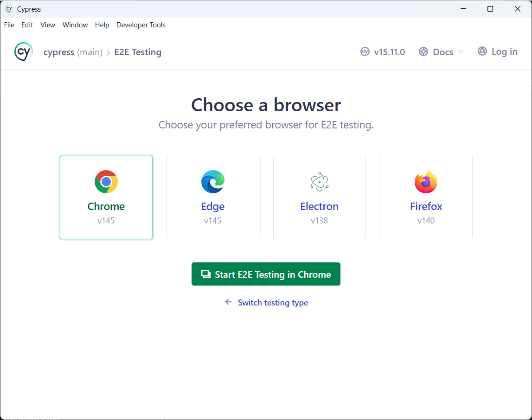Expand the Docs dropdown chevron
The height and width of the screenshot is (420, 532).
pyautogui.click(x=461, y=52)
